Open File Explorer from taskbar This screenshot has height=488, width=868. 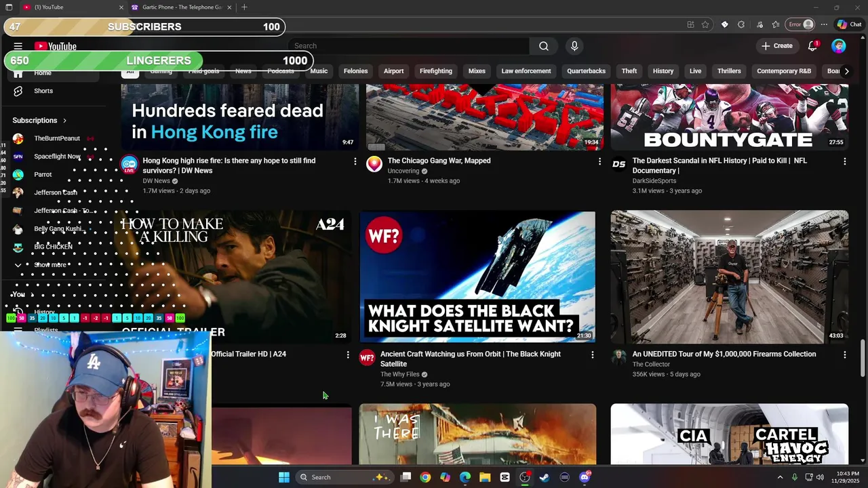tap(485, 477)
